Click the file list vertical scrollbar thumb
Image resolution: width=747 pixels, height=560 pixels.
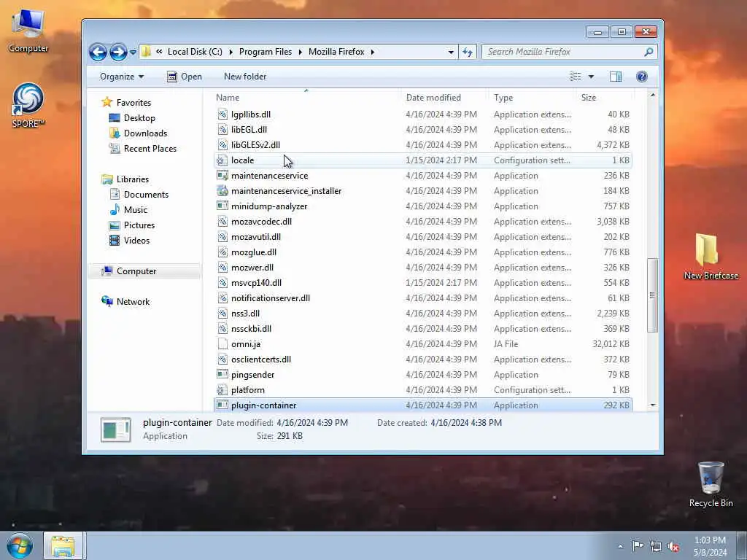click(x=653, y=295)
